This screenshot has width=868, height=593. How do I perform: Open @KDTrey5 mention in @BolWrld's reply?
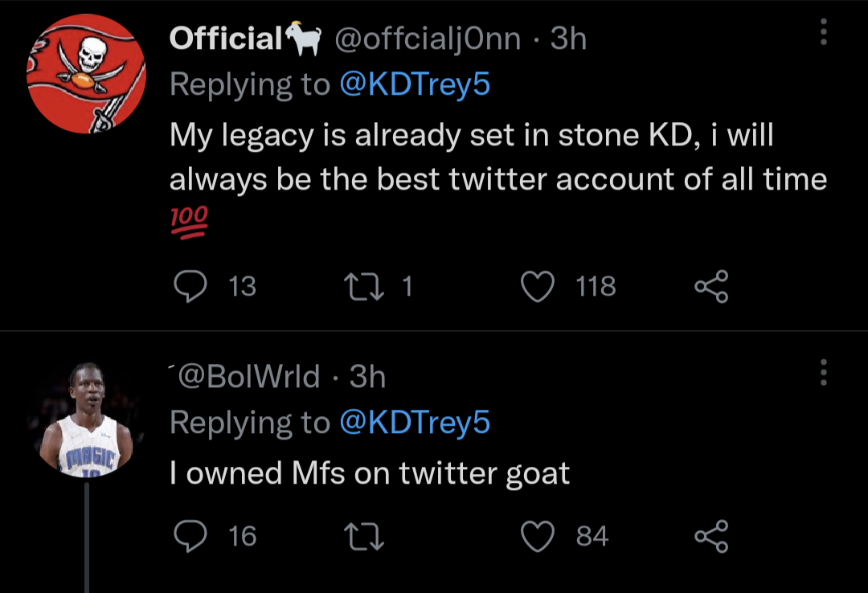415,423
